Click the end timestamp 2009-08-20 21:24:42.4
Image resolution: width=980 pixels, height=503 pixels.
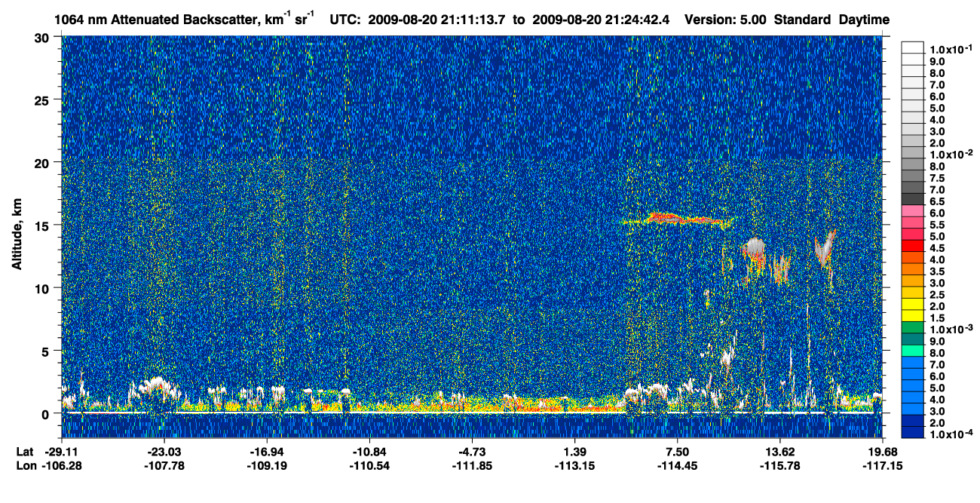pyautogui.click(x=601, y=19)
